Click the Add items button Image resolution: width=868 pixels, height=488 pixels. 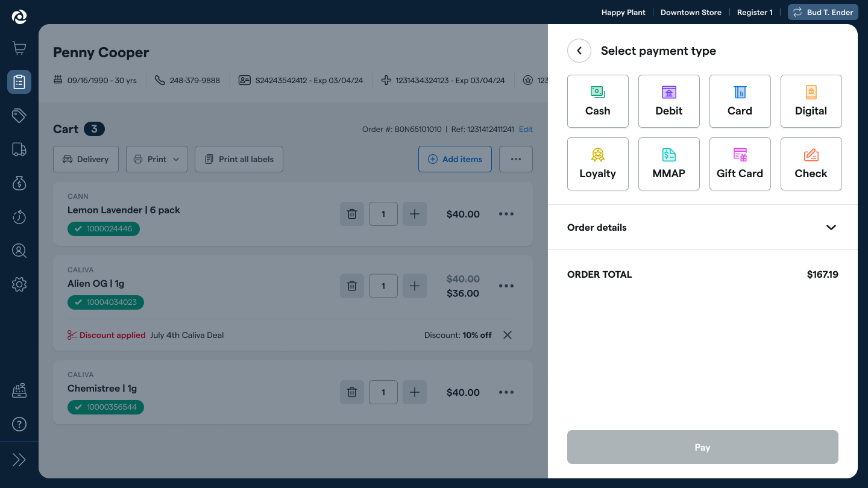[x=455, y=159]
